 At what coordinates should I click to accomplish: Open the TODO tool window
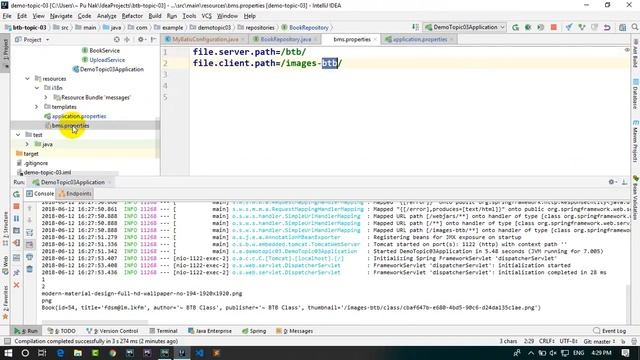[x=62, y=331]
